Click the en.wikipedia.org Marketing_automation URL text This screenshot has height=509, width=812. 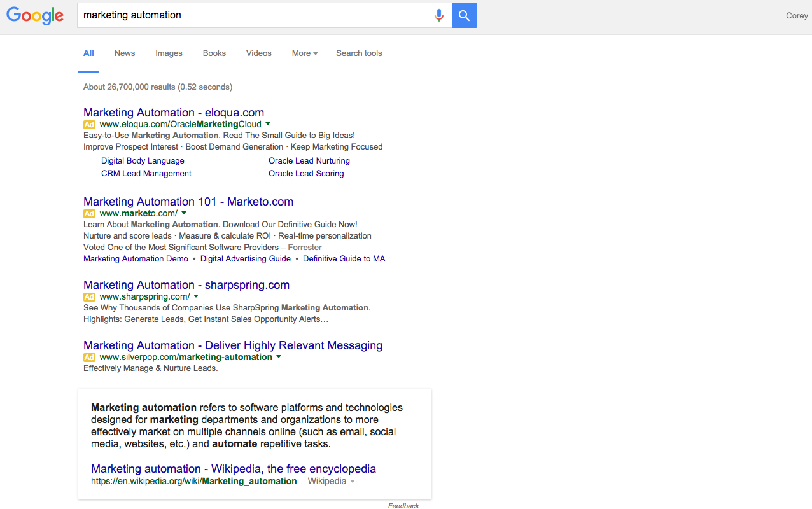[x=194, y=482]
